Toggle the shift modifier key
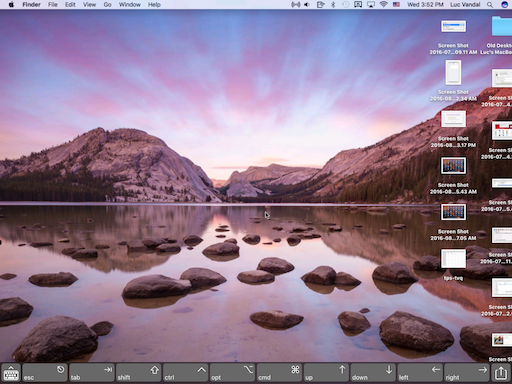 [x=139, y=373]
